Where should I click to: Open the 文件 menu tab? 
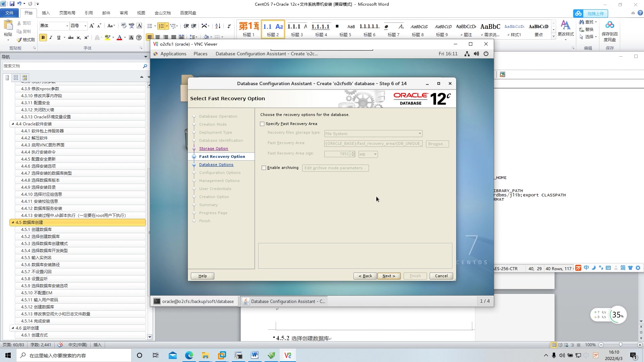(9, 13)
